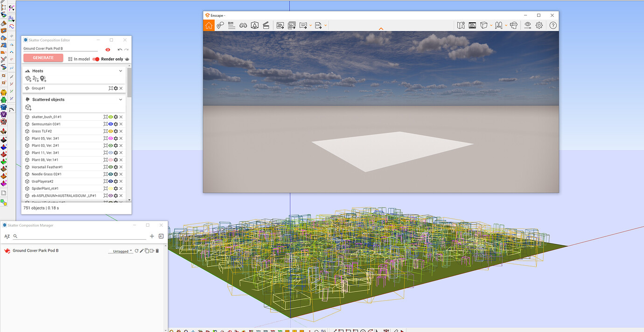Toggle visibility eye for Plant 03, Ver. 2#1

pos(111,145)
